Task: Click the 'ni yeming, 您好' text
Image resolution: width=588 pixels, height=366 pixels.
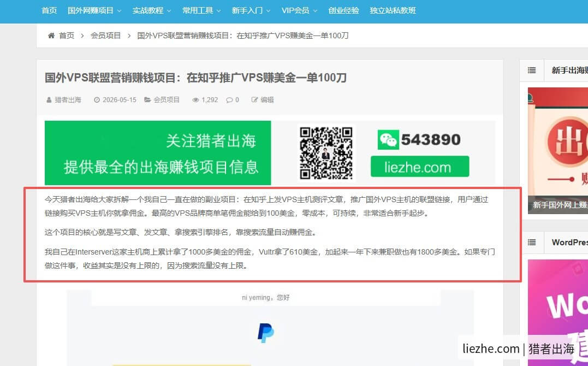Action: [x=265, y=298]
